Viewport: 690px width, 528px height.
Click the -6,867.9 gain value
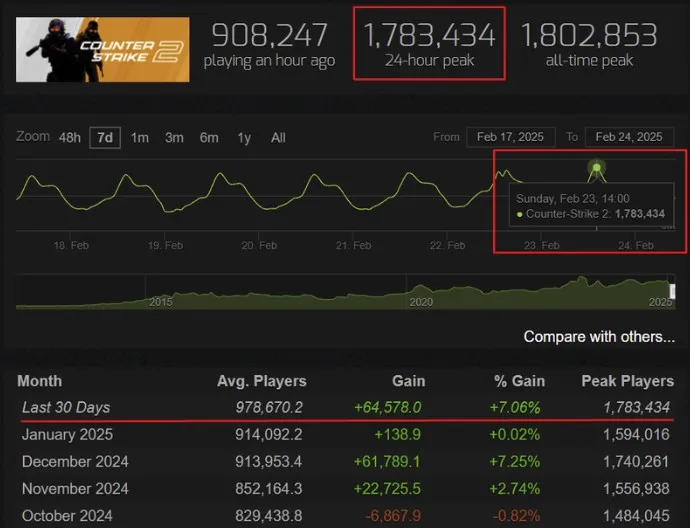(393, 516)
